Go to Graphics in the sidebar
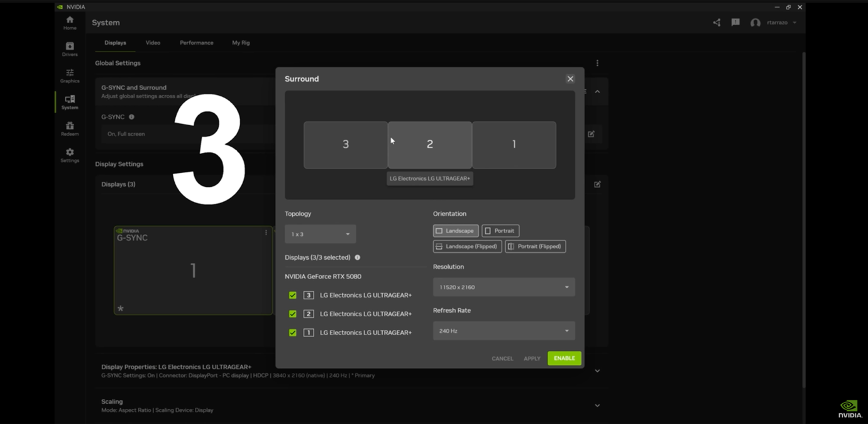868x424 pixels. point(70,75)
